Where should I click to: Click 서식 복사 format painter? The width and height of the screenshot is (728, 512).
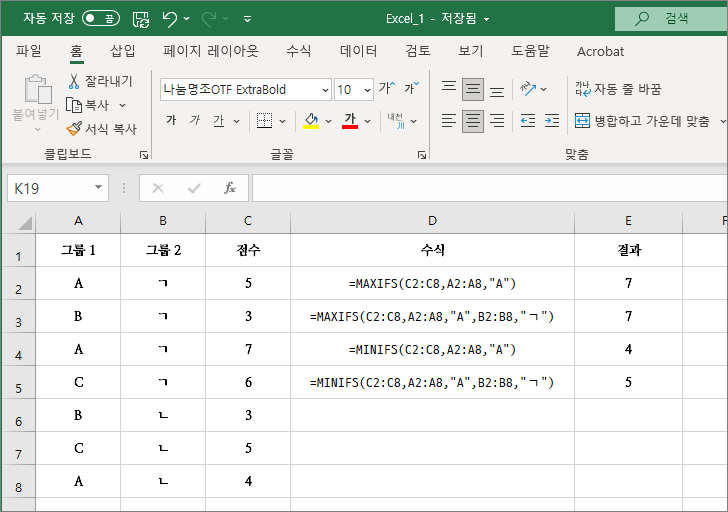102,129
